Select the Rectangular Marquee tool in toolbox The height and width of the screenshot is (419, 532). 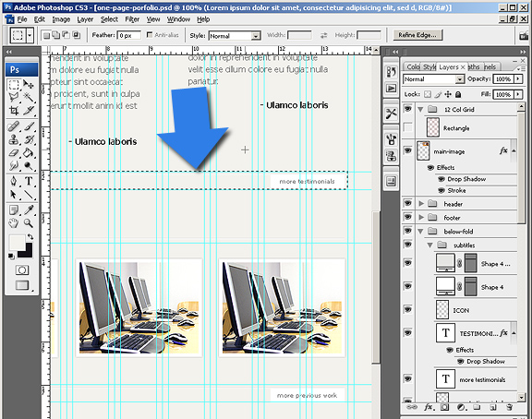pyautogui.click(x=14, y=84)
